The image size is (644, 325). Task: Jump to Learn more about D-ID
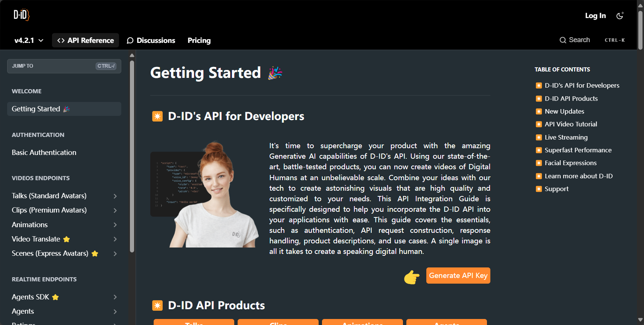[x=578, y=176]
